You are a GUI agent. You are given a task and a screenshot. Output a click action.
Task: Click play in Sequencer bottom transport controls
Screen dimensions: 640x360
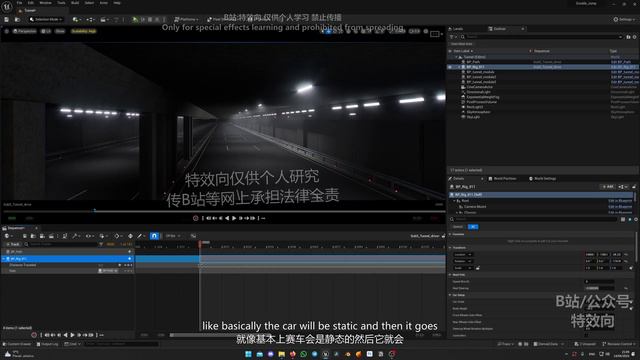click(x=72, y=335)
